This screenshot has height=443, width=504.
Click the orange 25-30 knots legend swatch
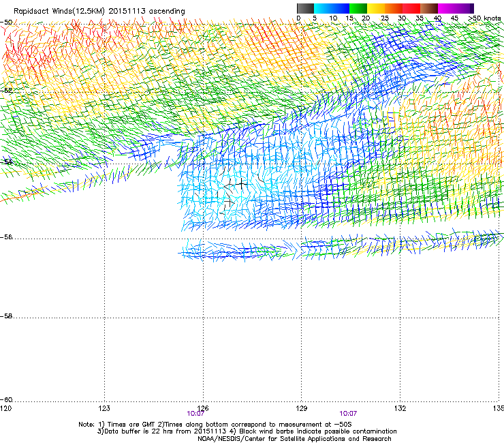pos(394,8)
